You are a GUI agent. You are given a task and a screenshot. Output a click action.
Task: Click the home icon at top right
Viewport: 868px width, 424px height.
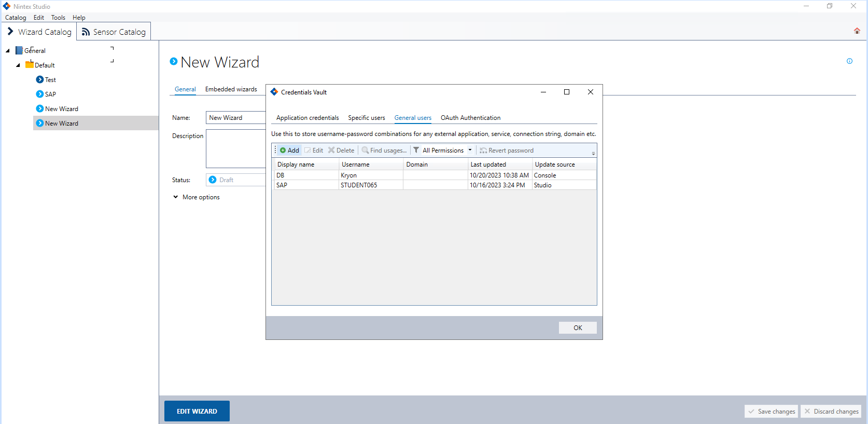(857, 31)
